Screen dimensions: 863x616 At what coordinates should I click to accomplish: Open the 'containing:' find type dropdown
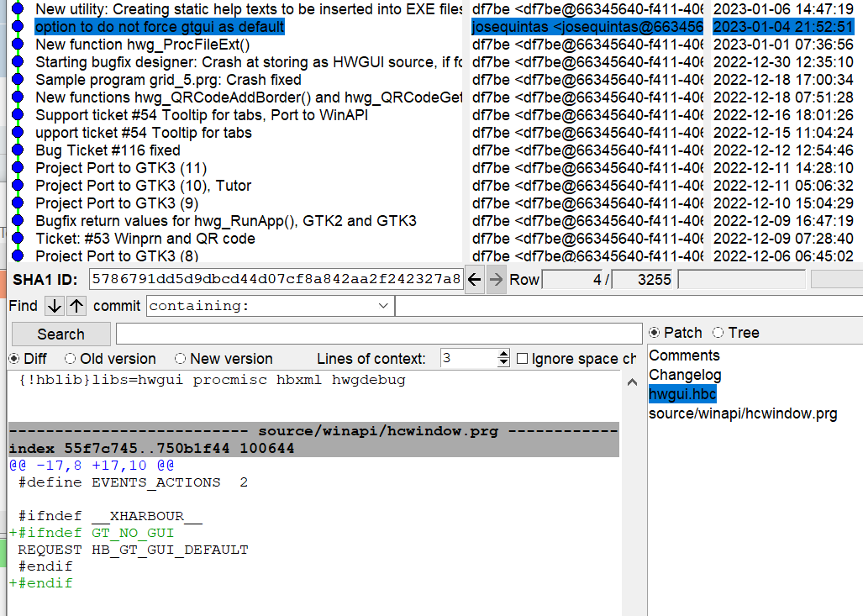tap(270, 306)
